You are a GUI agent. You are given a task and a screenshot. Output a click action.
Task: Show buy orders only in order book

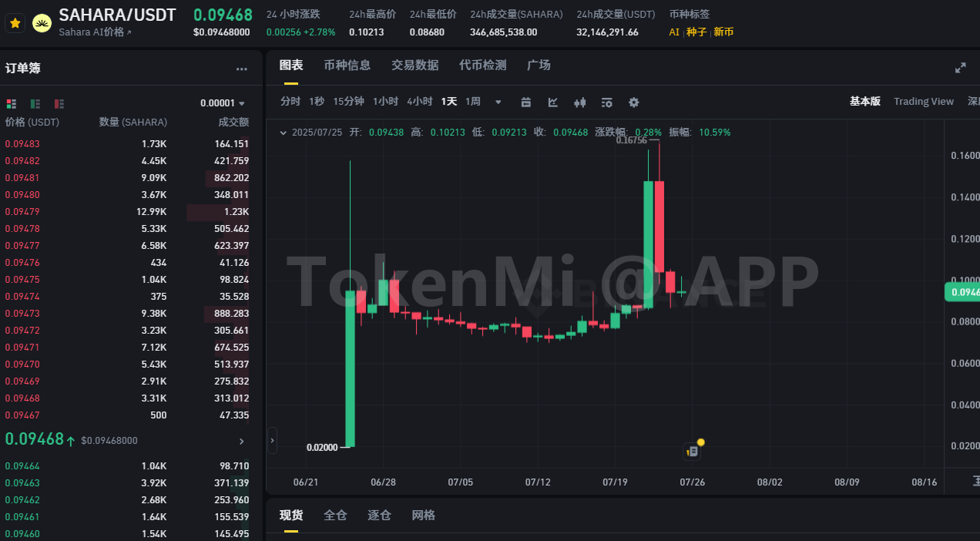pyautogui.click(x=35, y=103)
